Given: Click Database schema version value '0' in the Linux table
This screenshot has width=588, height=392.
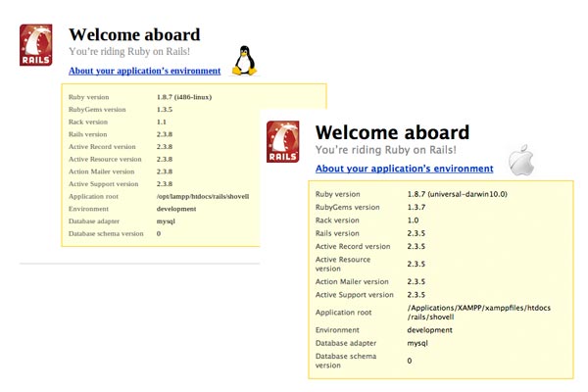Looking at the screenshot, I should 159,233.
